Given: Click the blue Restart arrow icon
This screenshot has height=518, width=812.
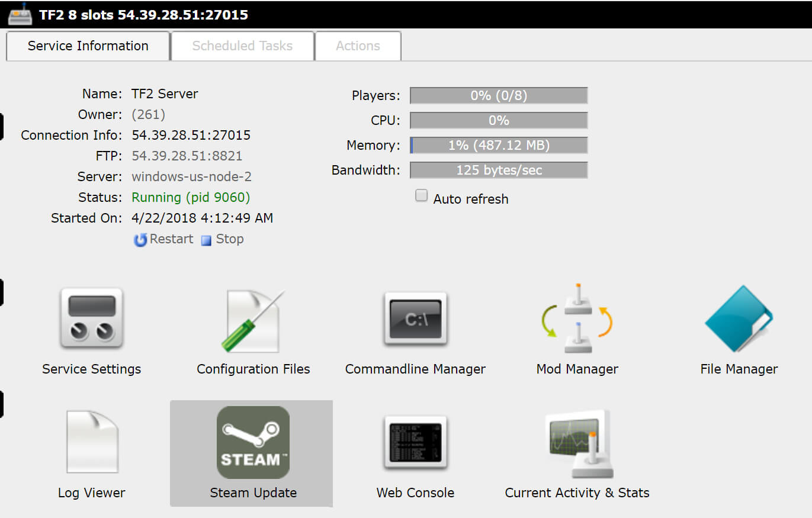Looking at the screenshot, I should [x=140, y=240].
